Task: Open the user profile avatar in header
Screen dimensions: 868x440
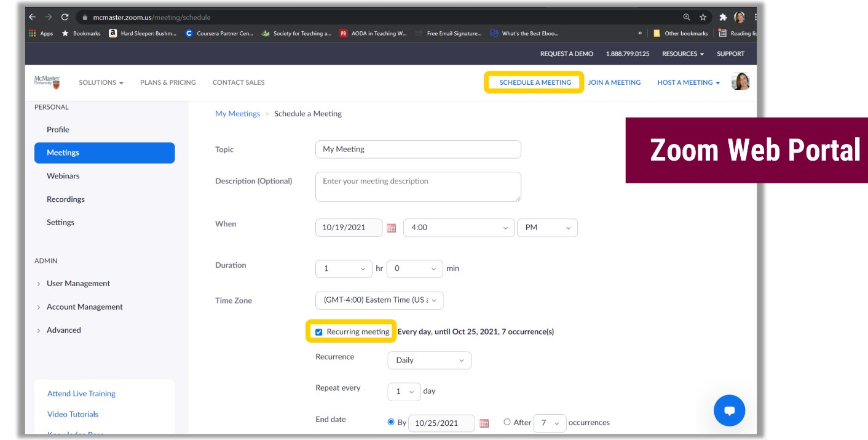Action: tap(740, 82)
